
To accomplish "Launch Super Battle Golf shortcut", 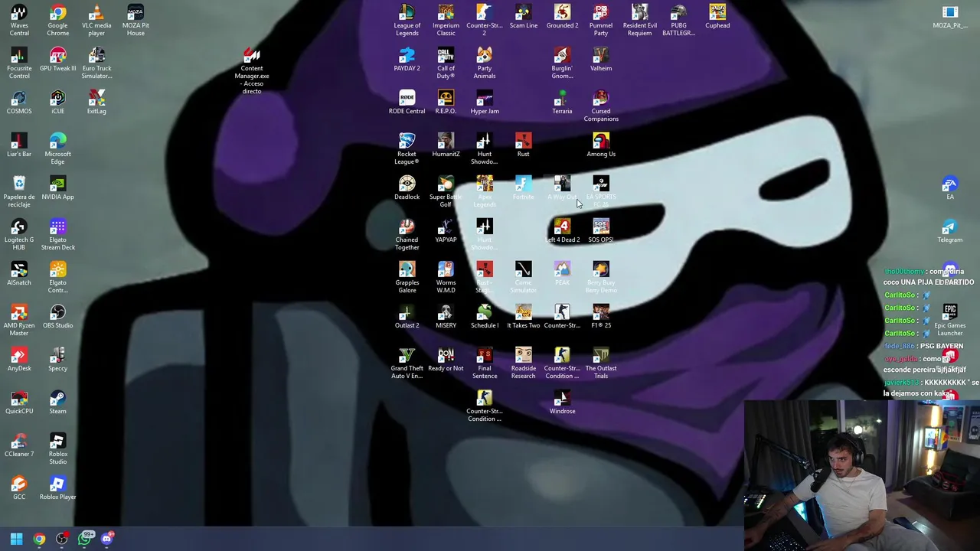I will click(x=446, y=191).
